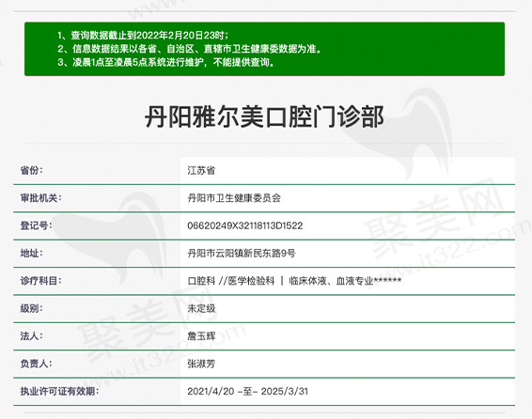The height and width of the screenshot is (419, 532).
Task: Select the heading 丹阳雅尔美口腔门诊部
Action: [x=264, y=116]
